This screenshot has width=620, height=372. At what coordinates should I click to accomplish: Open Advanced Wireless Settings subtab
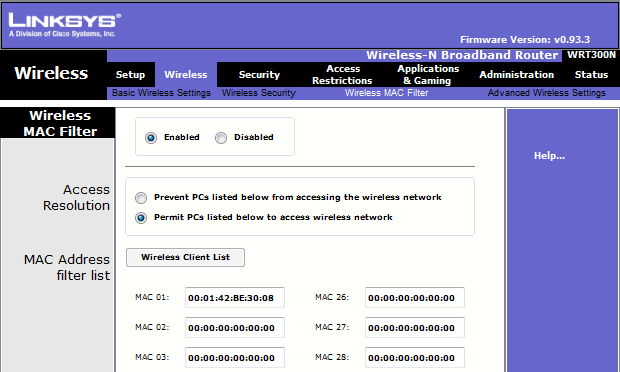546,93
